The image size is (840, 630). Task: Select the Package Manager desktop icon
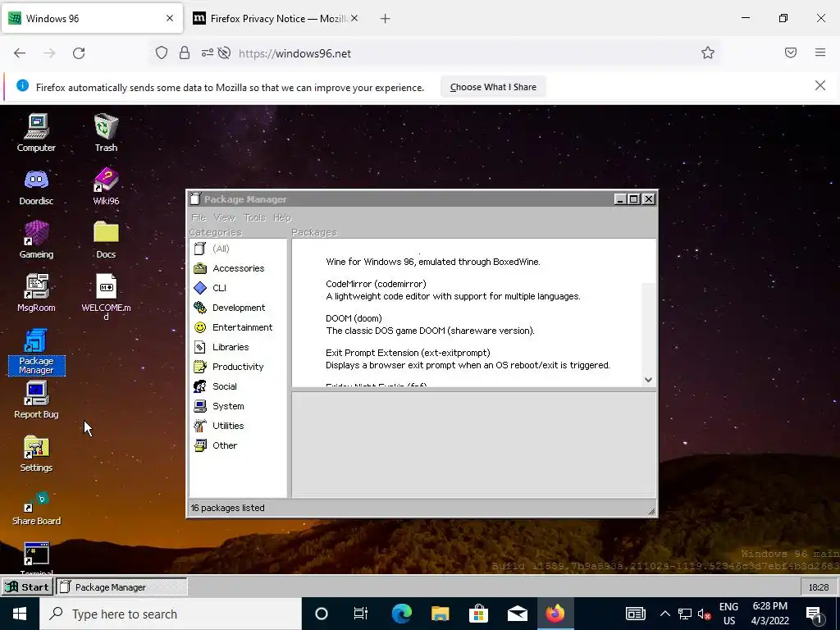pos(36,351)
